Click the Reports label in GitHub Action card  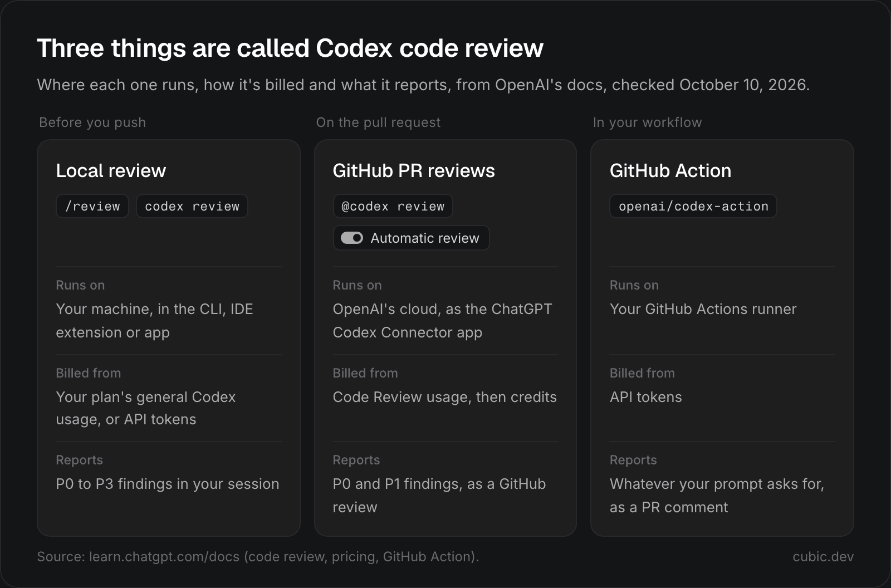click(633, 460)
